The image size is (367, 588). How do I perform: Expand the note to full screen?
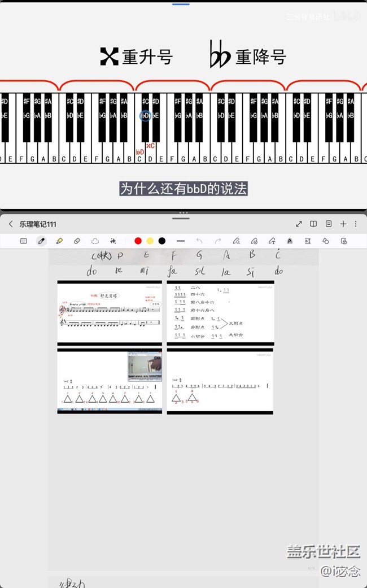(299, 224)
